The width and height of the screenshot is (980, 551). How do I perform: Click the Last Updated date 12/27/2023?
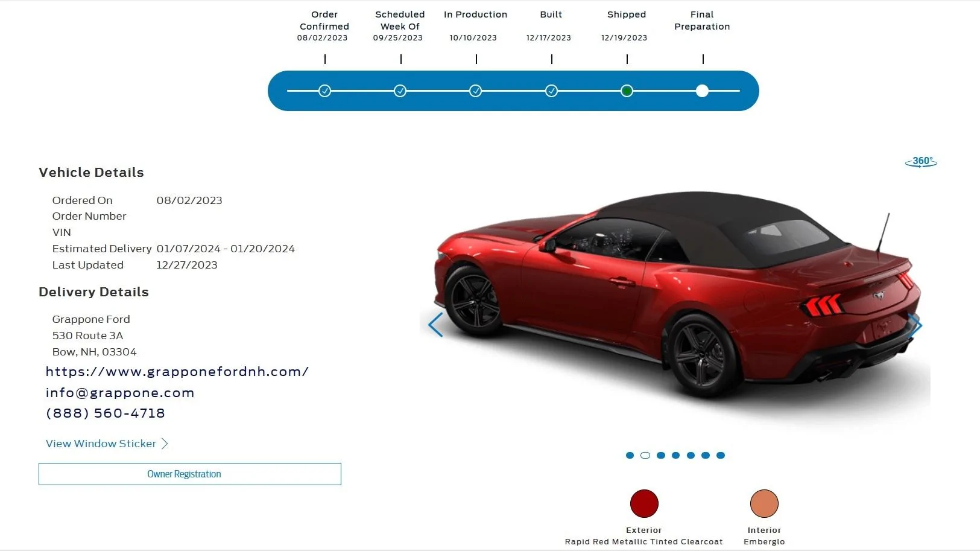[x=187, y=265]
